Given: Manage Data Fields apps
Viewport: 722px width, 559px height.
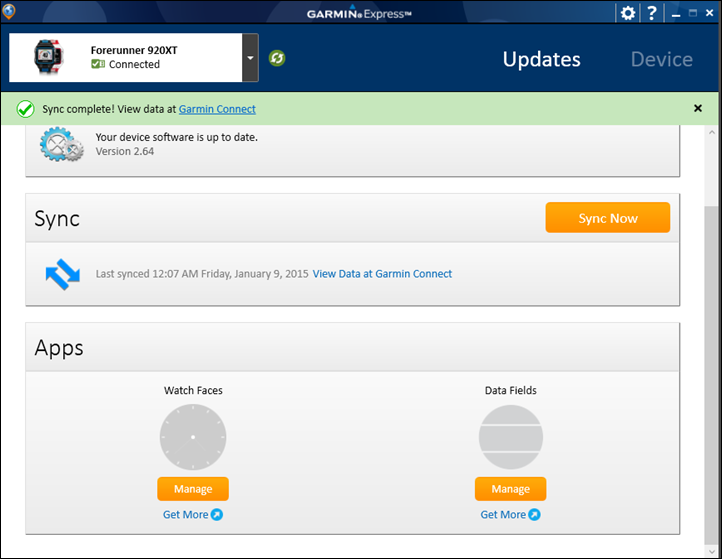Looking at the screenshot, I should tap(511, 489).
